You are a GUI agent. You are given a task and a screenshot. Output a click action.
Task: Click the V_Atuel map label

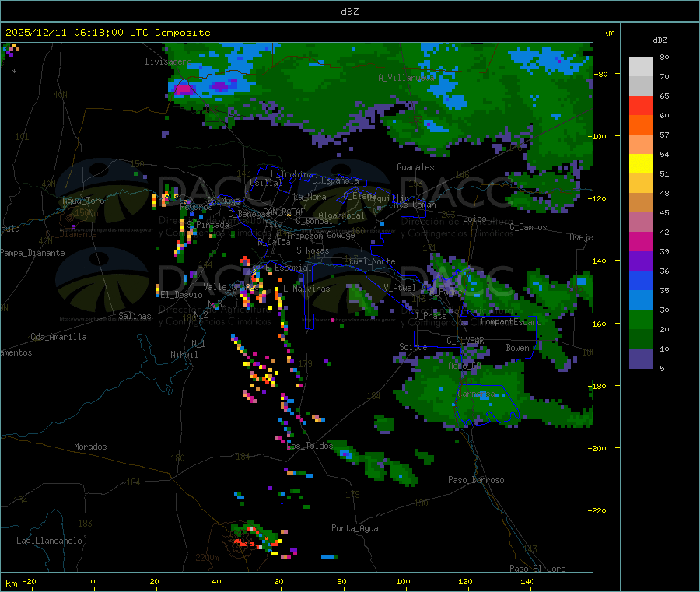(x=400, y=288)
